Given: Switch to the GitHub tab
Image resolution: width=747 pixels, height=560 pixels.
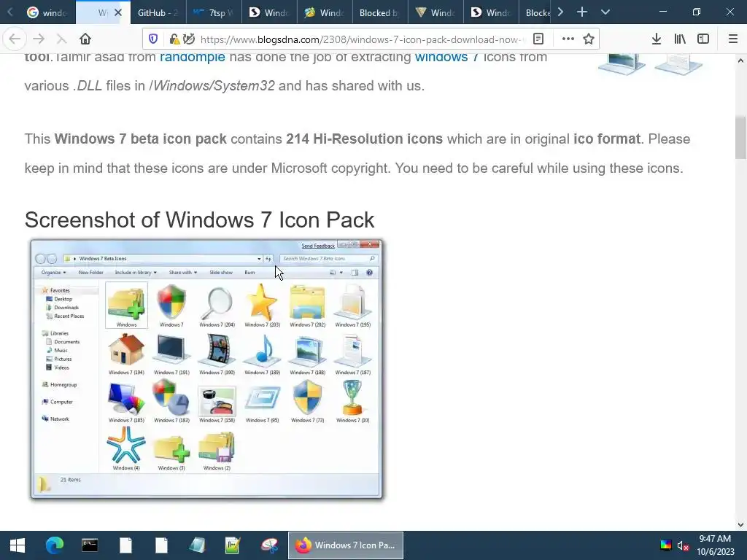Looking at the screenshot, I should pyautogui.click(x=158, y=12).
